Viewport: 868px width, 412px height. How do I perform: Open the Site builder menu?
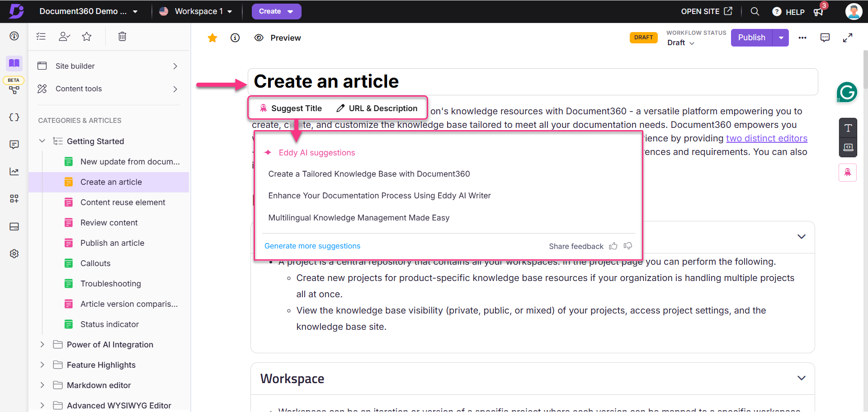108,66
